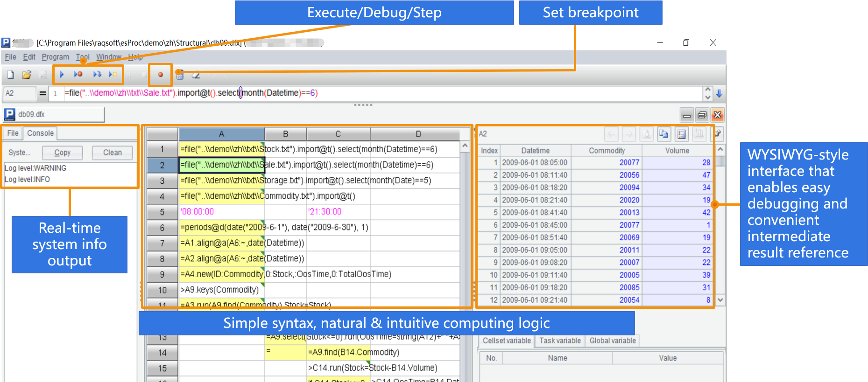Select the db09.dfx document tab
868x382 pixels.
click(54, 114)
